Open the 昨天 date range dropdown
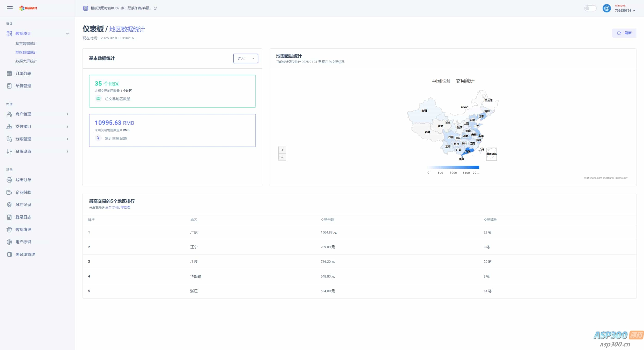Screen dimensions: 644x350 tap(245, 59)
